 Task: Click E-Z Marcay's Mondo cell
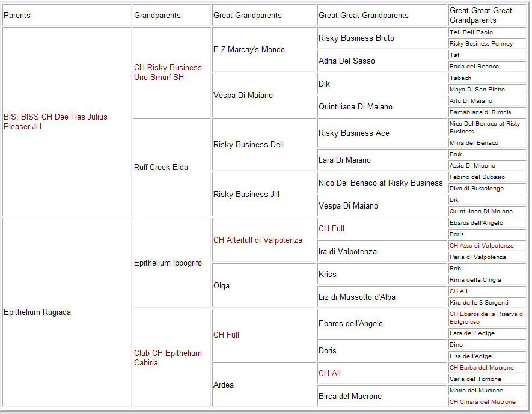pos(249,49)
